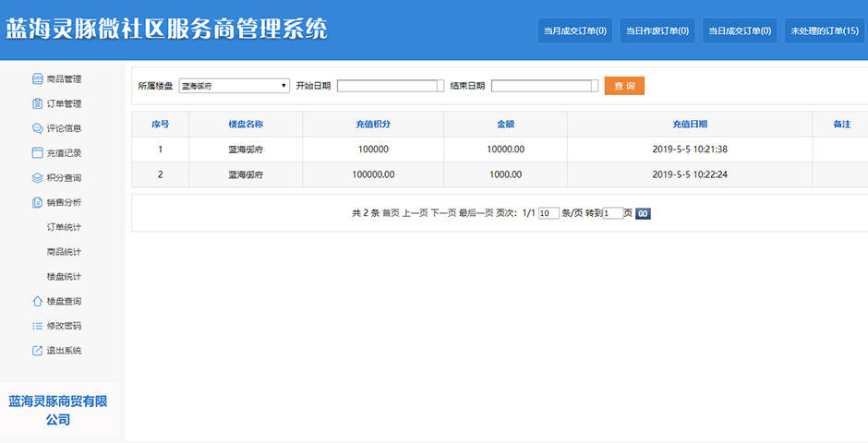Screen dimensions: 868x443
Task: Click the 充值日期 column header
Action: (x=690, y=124)
